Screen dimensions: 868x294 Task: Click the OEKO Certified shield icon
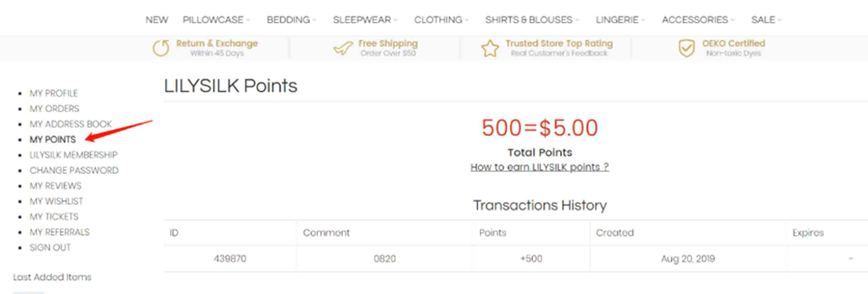pos(686,49)
